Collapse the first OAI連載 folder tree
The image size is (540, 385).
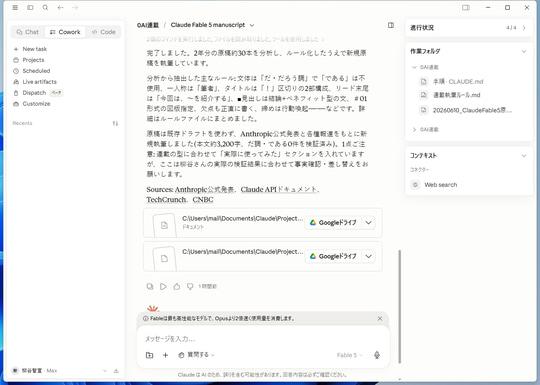(414, 67)
